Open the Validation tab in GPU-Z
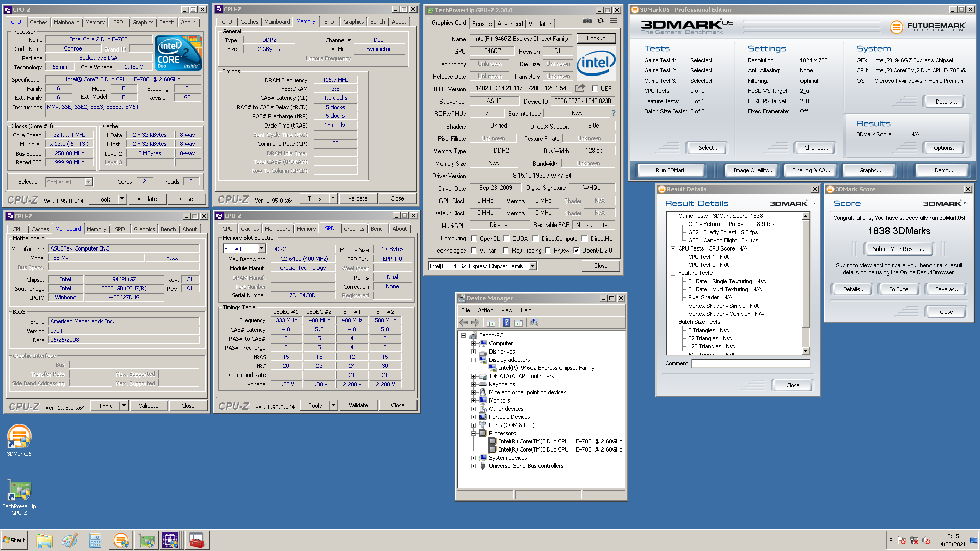Screen dimensions: 980x551 (541, 23)
